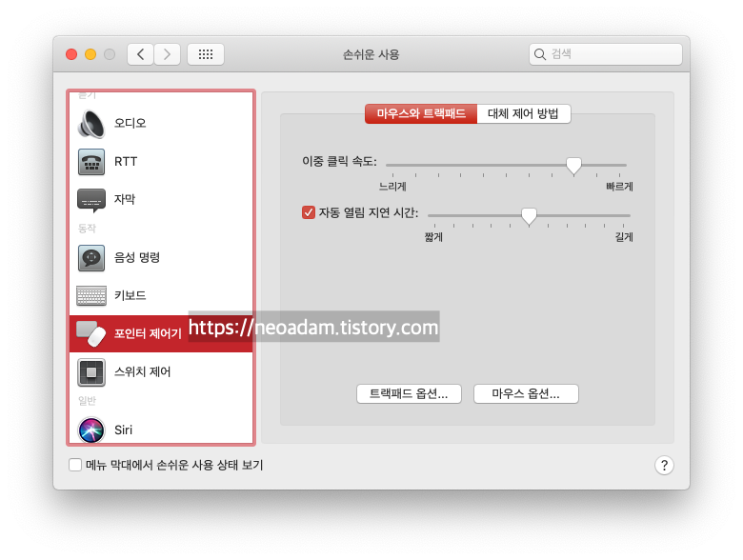Screen dimensions: 743x560
Task: Click the 느리게 slider end label
Action: [x=392, y=187]
